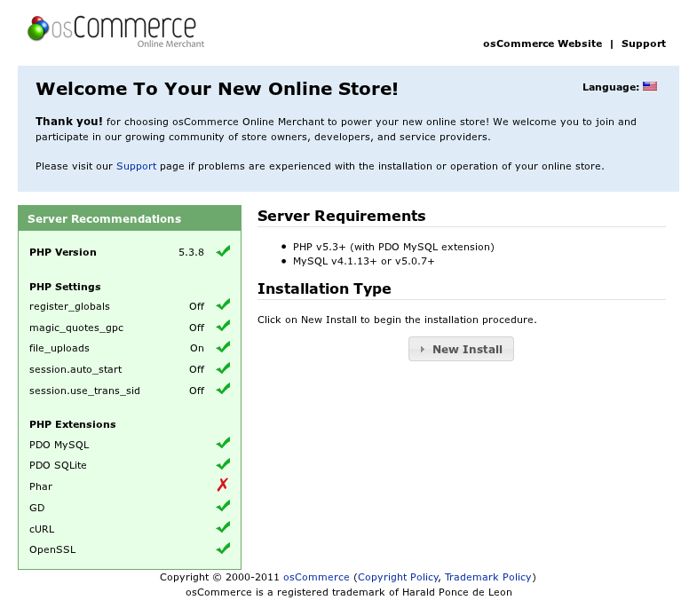Click the US flag language icon
This screenshot has height=616, width=697.
(650, 86)
